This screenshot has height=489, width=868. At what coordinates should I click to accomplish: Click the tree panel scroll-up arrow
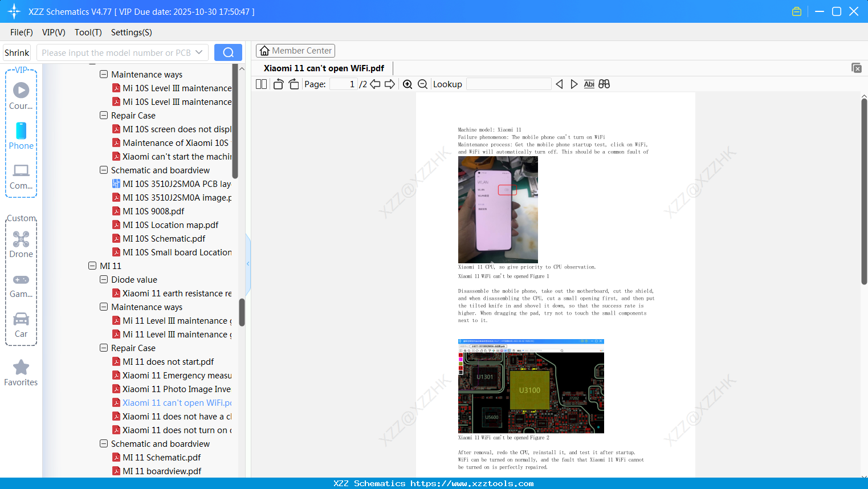click(x=242, y=69)
